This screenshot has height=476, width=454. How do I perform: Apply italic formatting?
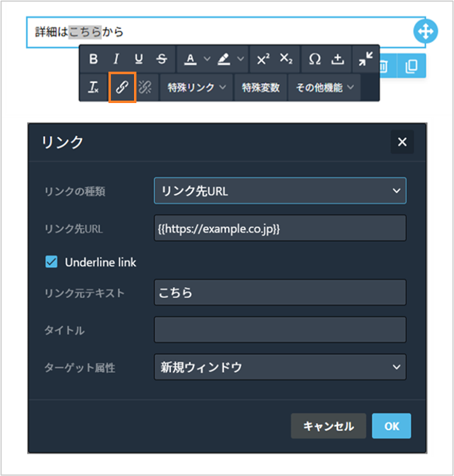(116, 59)
